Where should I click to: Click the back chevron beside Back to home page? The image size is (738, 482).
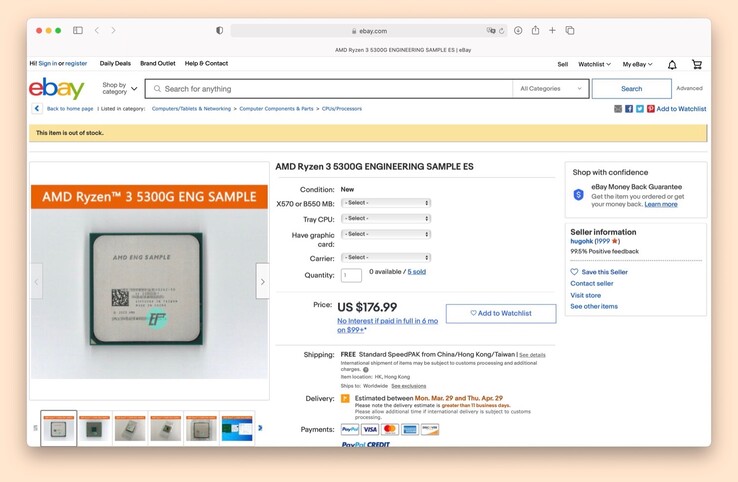point(37,109)
